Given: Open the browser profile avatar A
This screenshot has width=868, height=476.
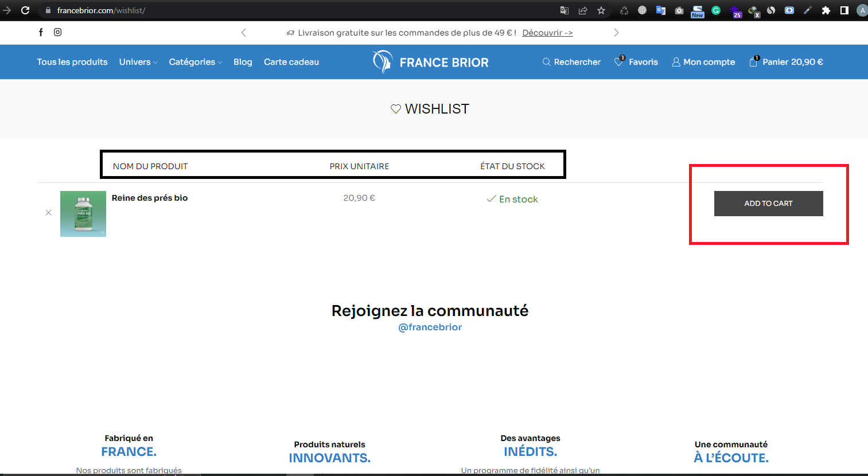Looking at the screenshot, I should [x=862, y=10].
